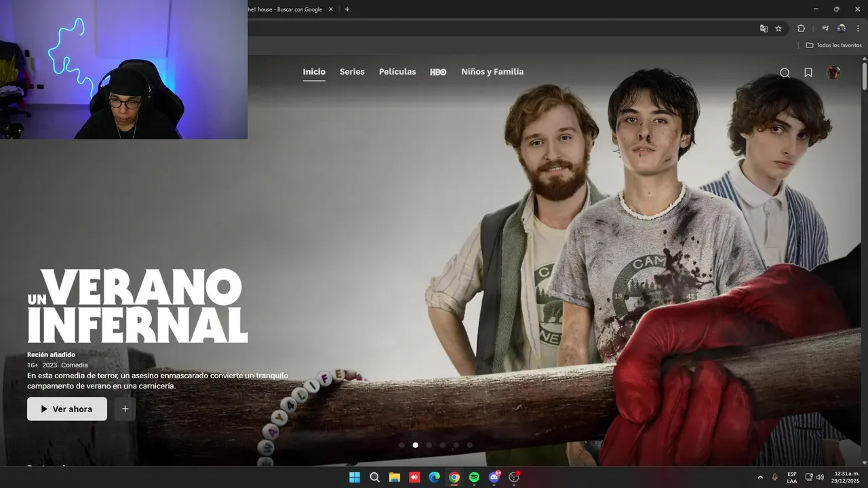The image size is (868, 488).
Task: Open the red app icon in the taskbar
Action: pyautogui.click(x=414, y=477)
